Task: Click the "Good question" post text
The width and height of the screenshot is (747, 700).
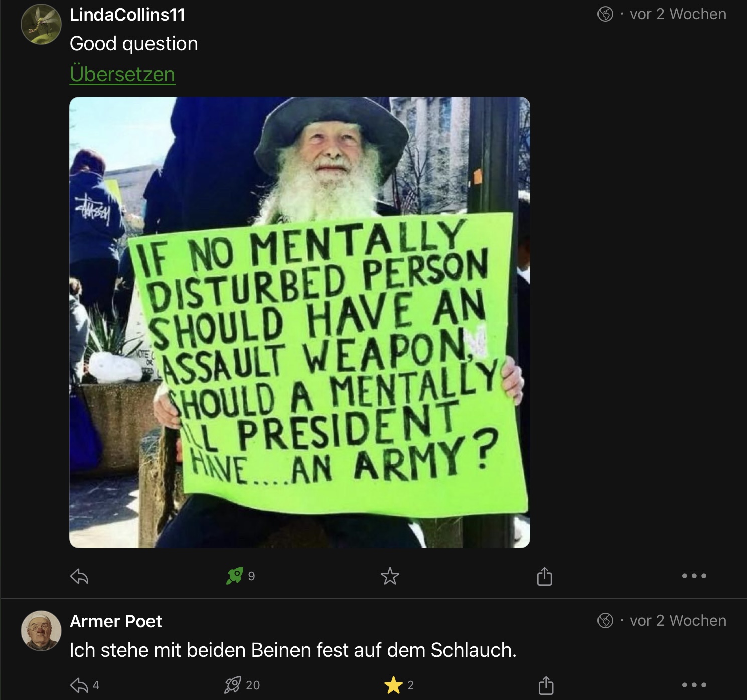Action: click(134, 44)
